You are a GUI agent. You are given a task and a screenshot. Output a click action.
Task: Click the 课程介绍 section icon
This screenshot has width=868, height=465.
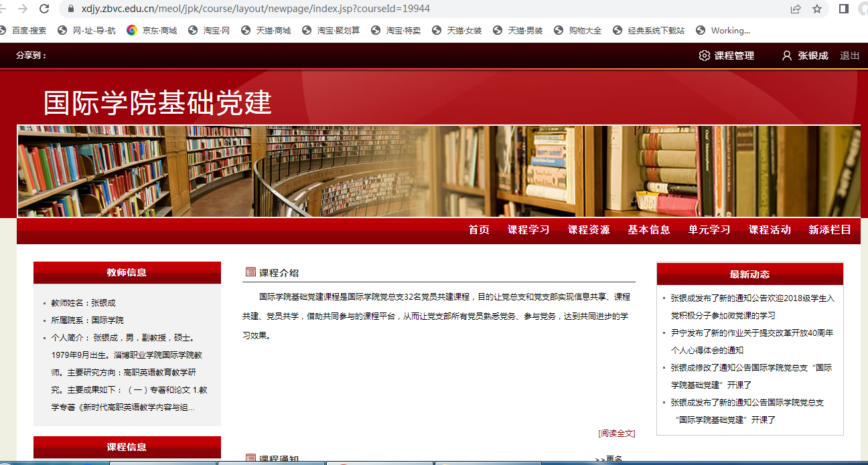click(250, 272)
